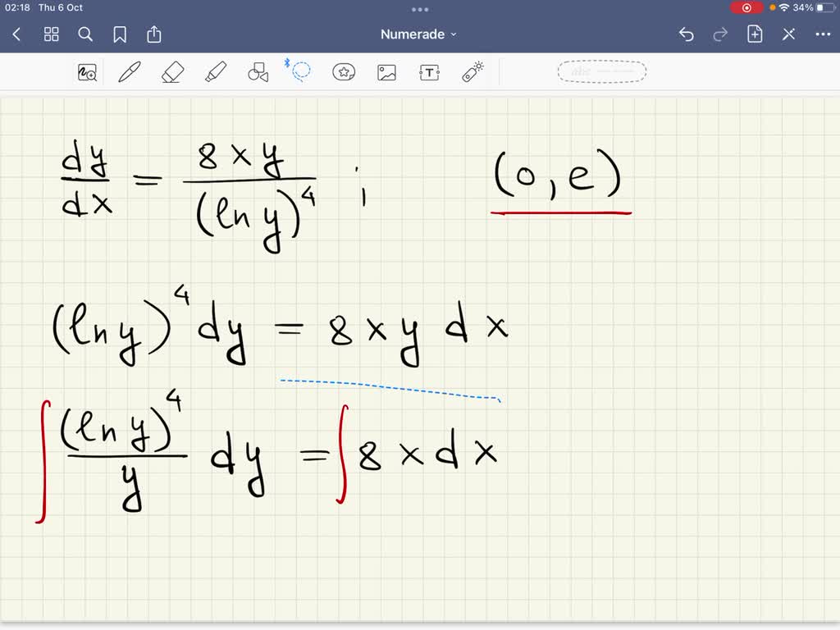Add a text box with the Text tool

(x=429, y=72)
